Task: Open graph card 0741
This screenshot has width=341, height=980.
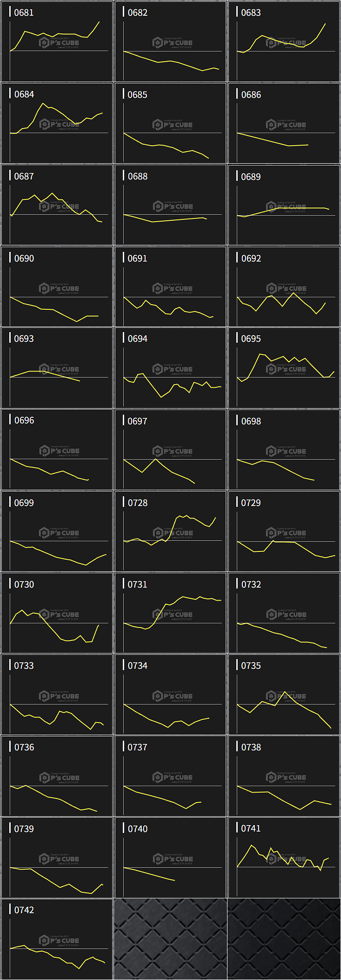Action: [x=284, y=858]
